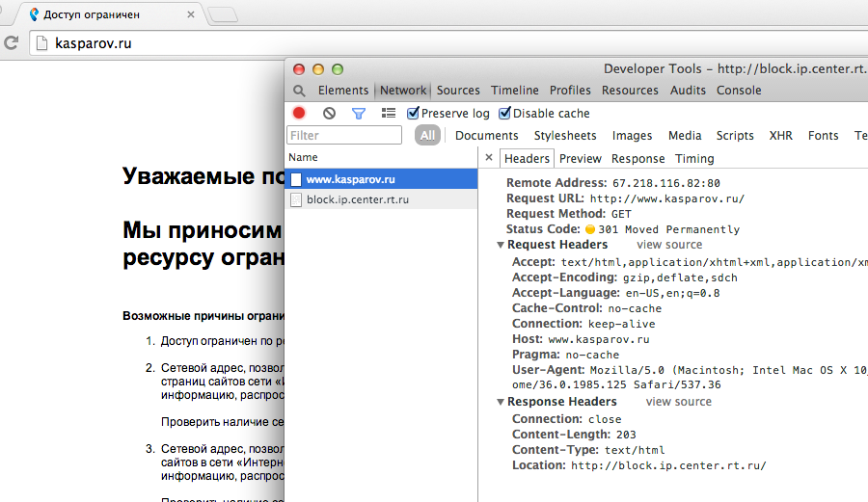Screen dimensions: 868x502
Task: Filter requests by Documents
Action: coord(487,136)
